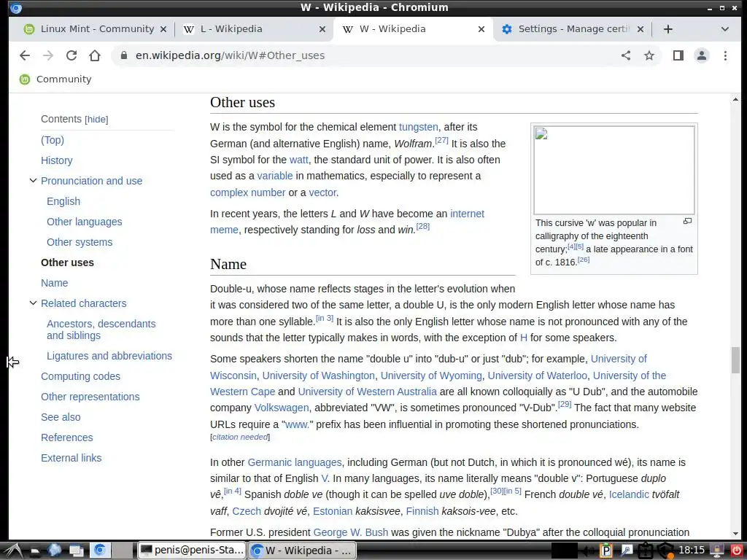The image size is (747, 560).
Task: Collapse the Related characters section
Action: coord(33,303)
